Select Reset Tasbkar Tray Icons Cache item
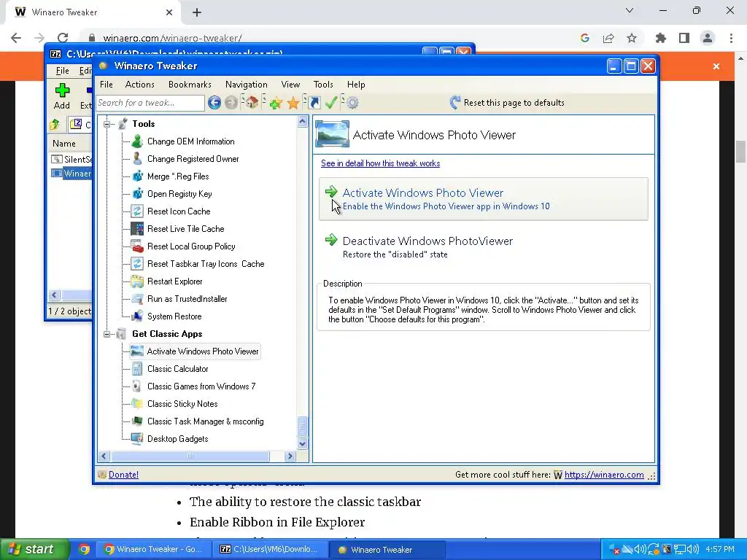Image resolution: width=747 pixels, height=560 pixels. [x=206, y=264]
